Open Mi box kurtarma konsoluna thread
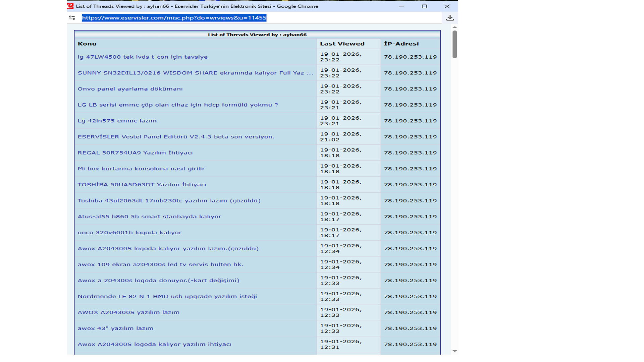Viewport: 644px width, 362px height. pyautogui.click(x=141, y=169)
